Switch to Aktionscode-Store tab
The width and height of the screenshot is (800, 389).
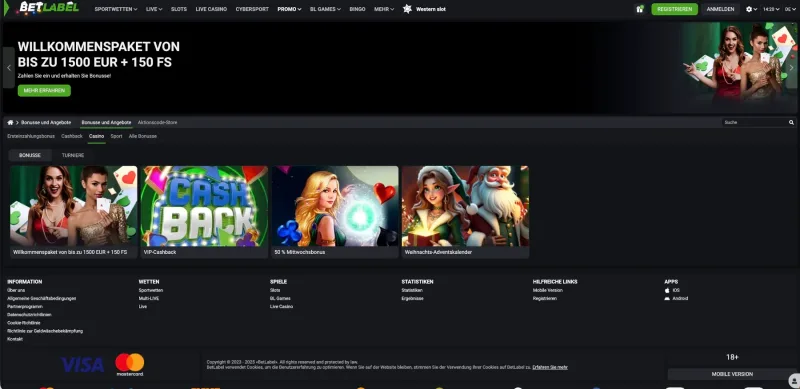click(x=158, y=123)
